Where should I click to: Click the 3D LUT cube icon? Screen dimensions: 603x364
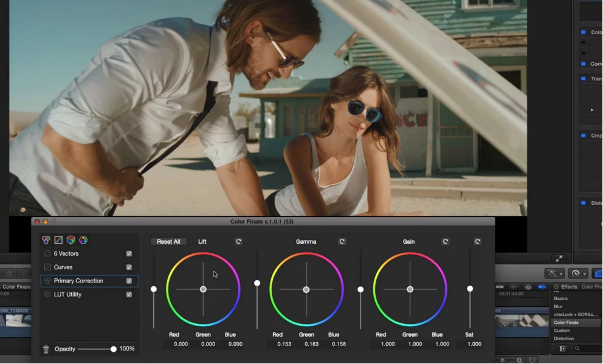(71, 240)
